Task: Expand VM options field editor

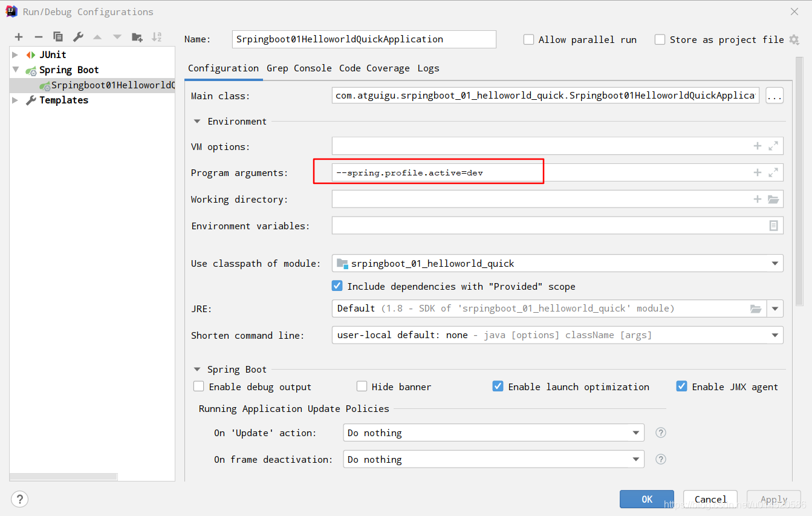Action: point(773,146)
